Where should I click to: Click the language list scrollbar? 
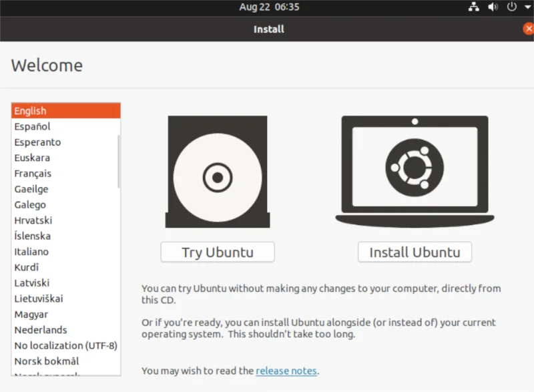click(x=119, y=162)
